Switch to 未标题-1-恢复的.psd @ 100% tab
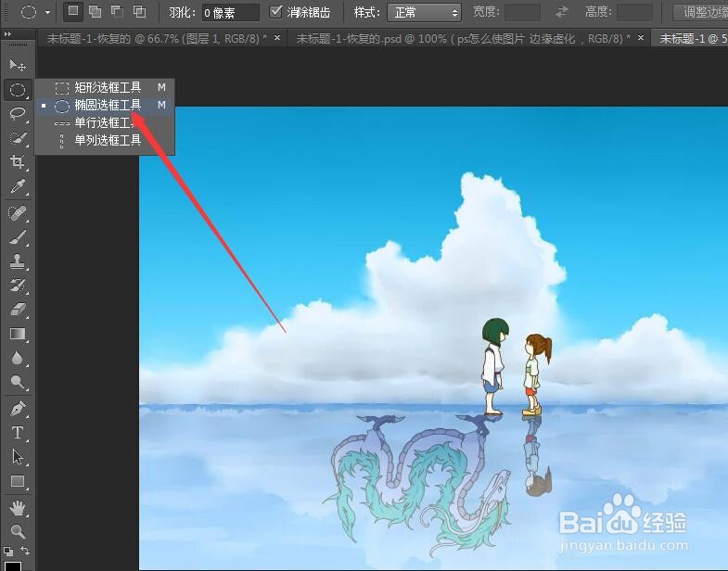Viewport: 728px width, 571px height. tap(464, 39)
